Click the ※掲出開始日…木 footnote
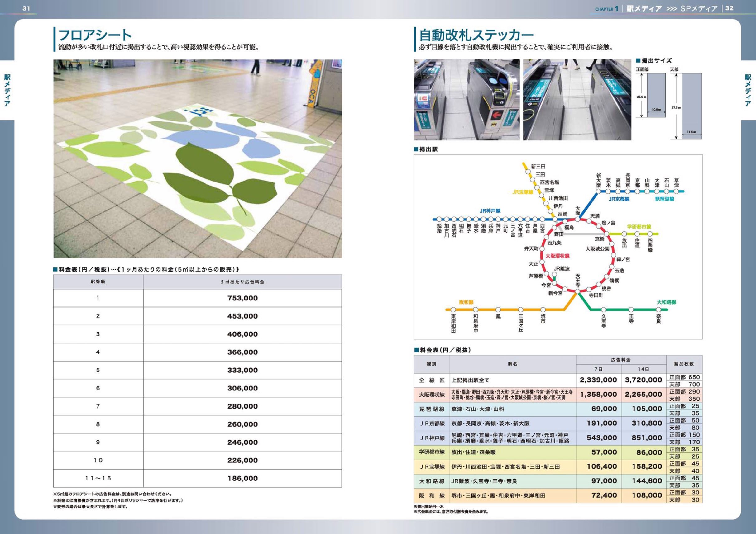The width and height of the screenshot is (756, 534). tap(429, 507)
